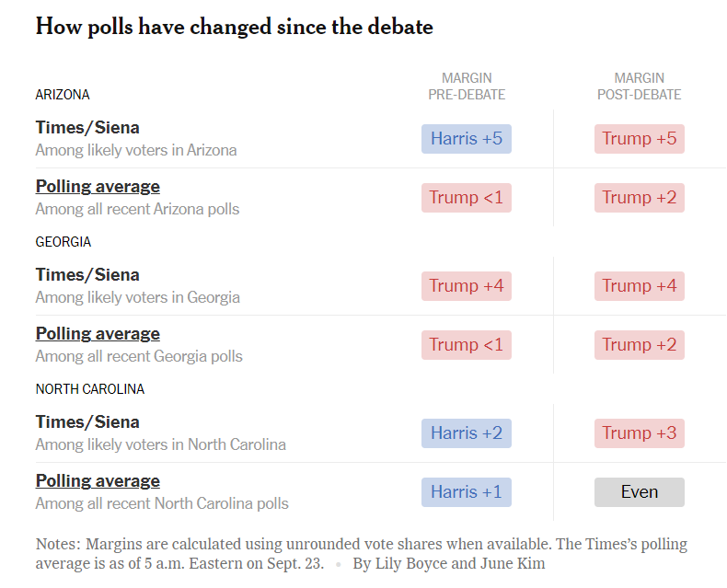This screenshot has width=727, height=588.
Task: Click the Harris +2 North Carolina badge
Action: point(467,433)
